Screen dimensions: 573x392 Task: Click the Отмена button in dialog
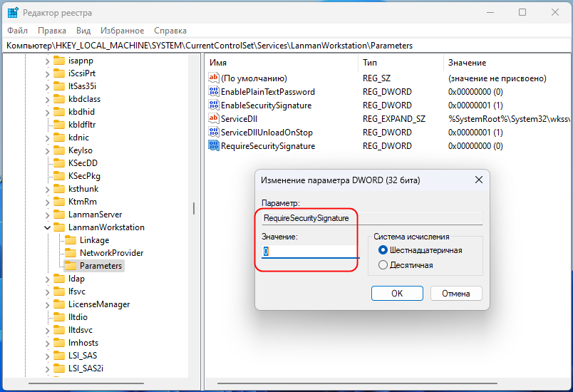pos(456,294)
